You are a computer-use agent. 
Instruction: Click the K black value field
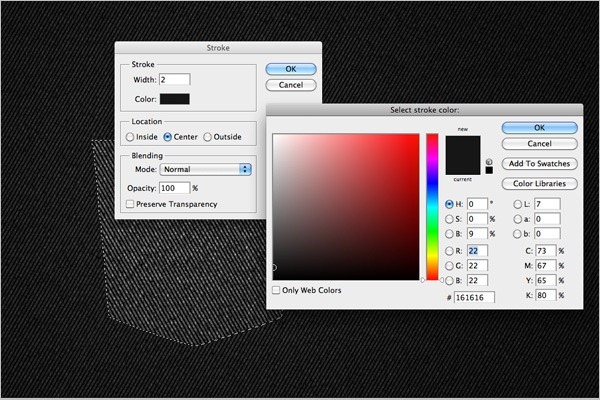click(x=546, y=295)
